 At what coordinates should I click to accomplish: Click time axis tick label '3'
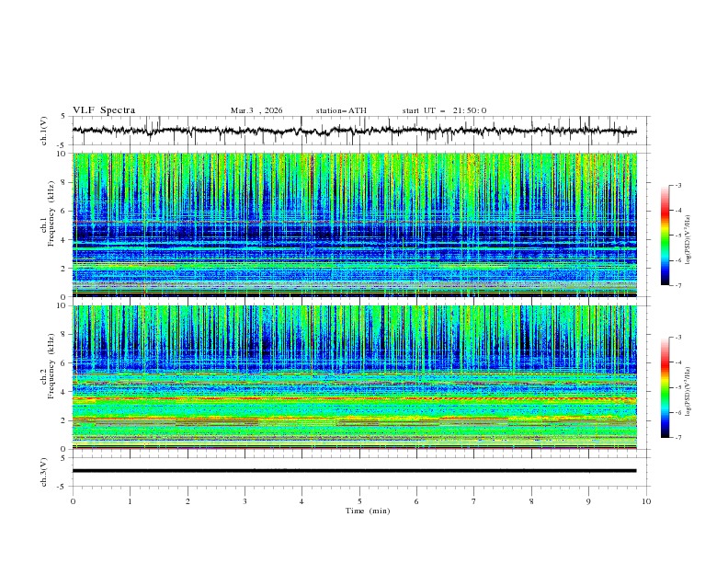click(245, 501)
